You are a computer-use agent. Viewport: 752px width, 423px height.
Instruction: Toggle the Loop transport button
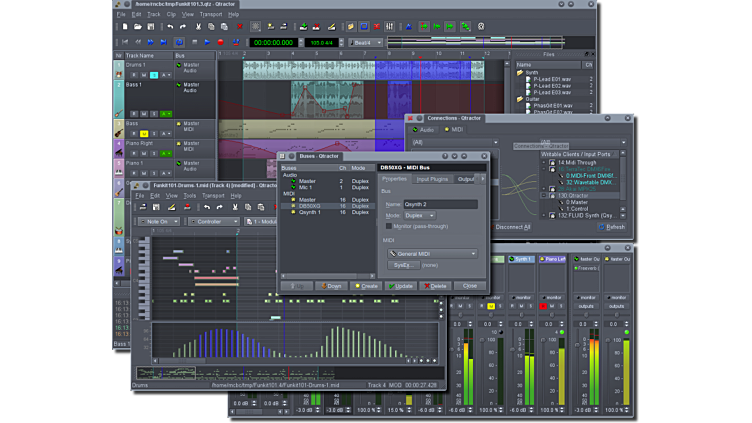point(179,42)
